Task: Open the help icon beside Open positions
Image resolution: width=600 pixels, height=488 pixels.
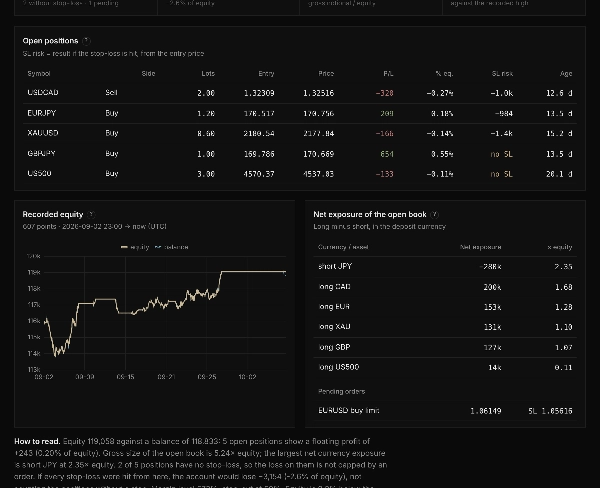Action: (86, 41)
